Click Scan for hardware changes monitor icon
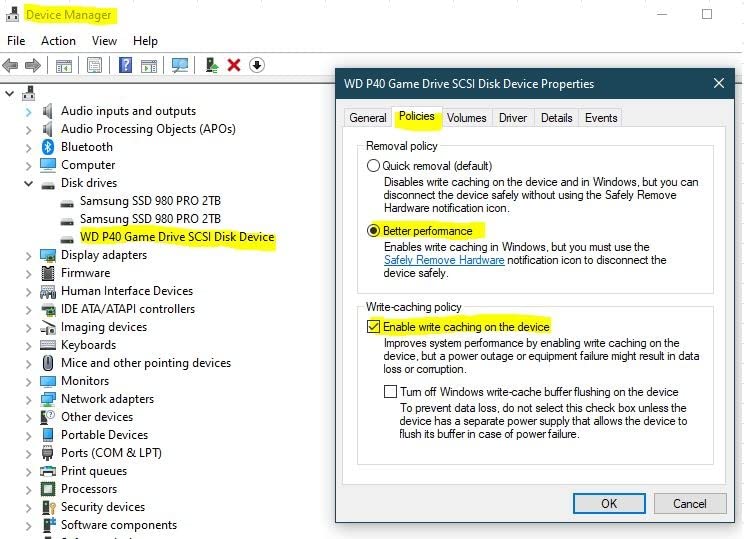Viewport: 744px width, 539px height. (180, 65)
